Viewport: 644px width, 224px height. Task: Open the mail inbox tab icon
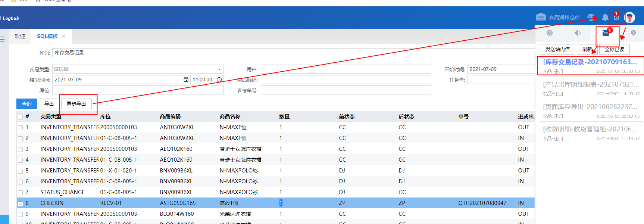coord(606,33)
